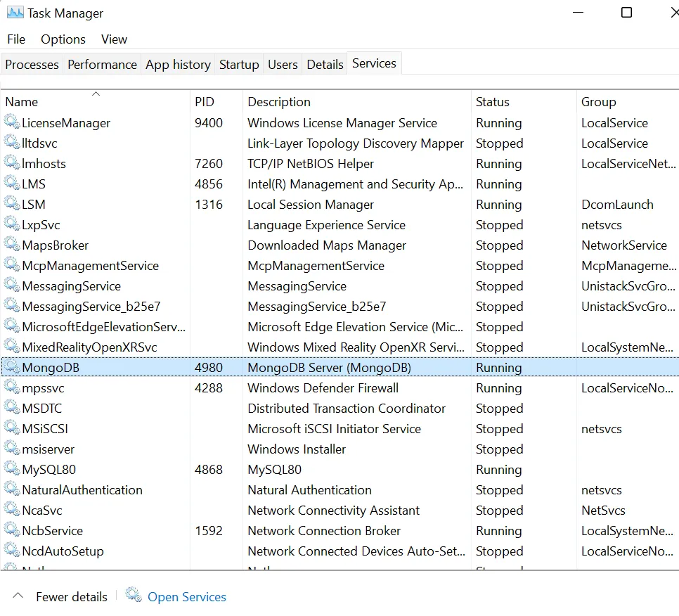
Task: Click the Downloaded Maps Manager description
Action: click(x=327, y=245)
